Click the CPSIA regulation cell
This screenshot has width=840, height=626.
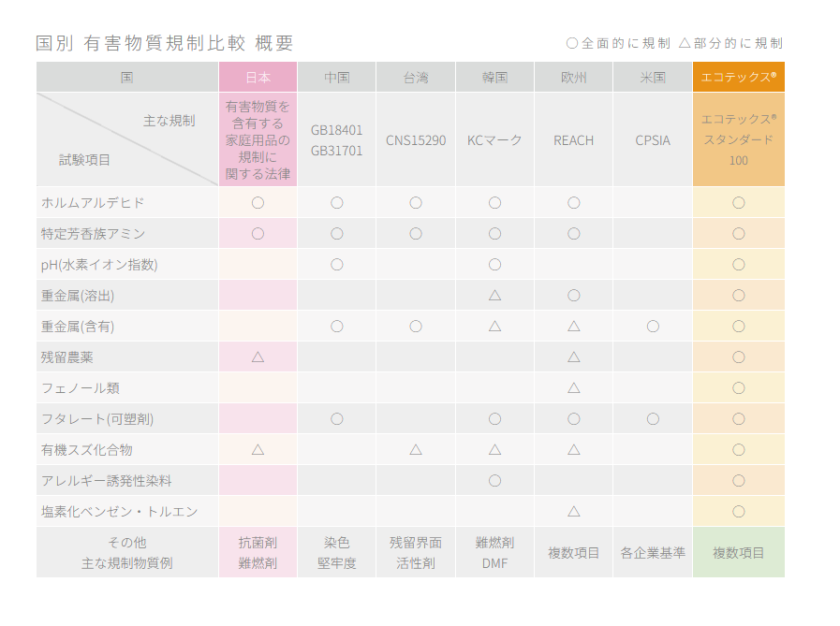pos(653,140)
